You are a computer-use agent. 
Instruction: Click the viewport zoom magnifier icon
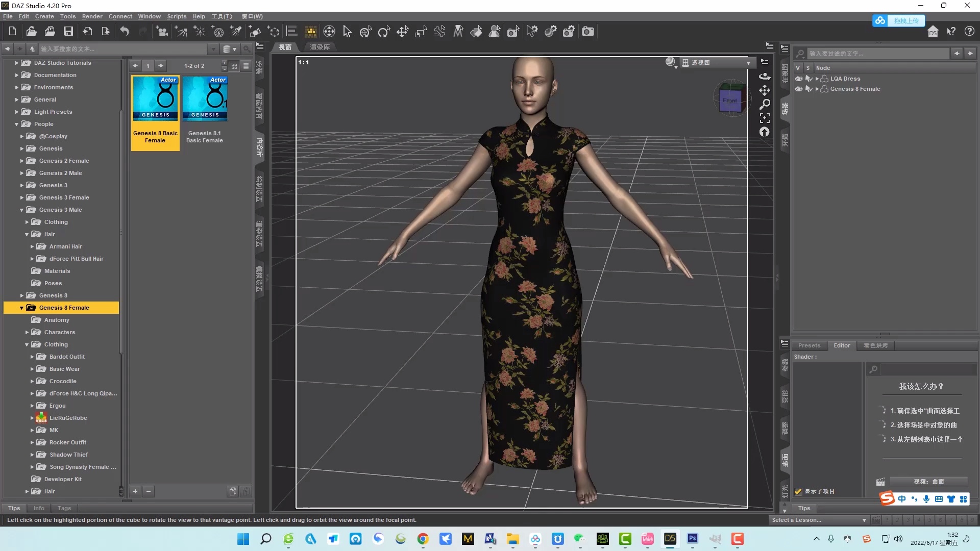click(765, 104)
